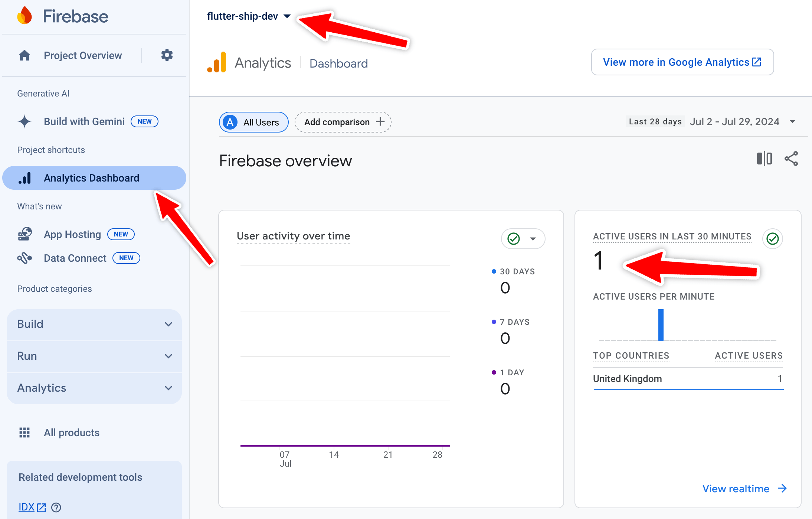Click the green check on active users card
Image resolution: width=812 pixels, height=519 pixels.
[x=773, y=238]
